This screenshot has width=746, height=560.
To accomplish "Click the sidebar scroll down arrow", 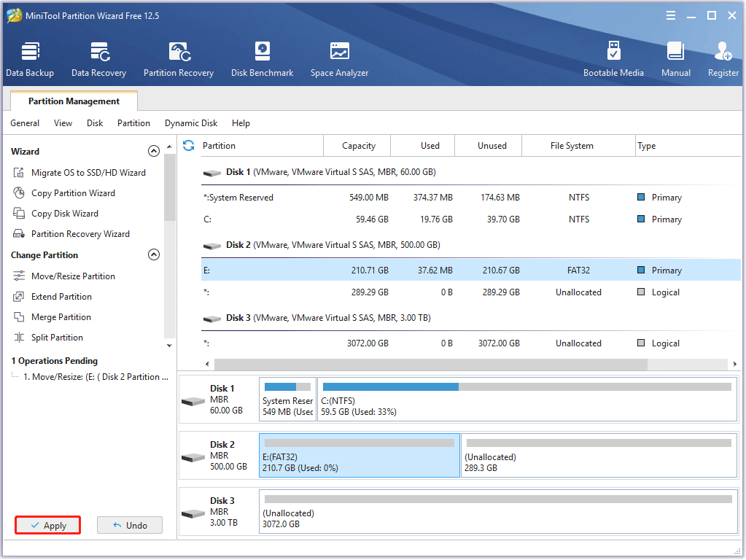I will click(169, 346).
